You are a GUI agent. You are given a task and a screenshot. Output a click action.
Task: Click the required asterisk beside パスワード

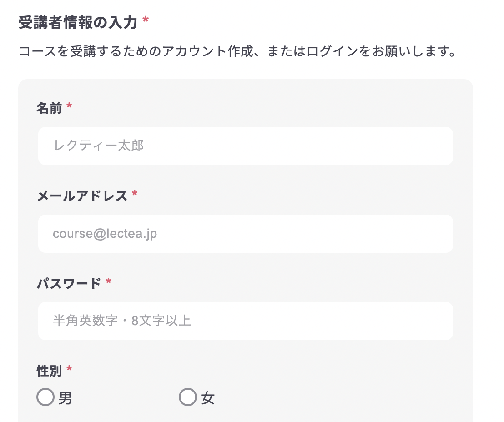pyautogui.click(x=108, y=281)
